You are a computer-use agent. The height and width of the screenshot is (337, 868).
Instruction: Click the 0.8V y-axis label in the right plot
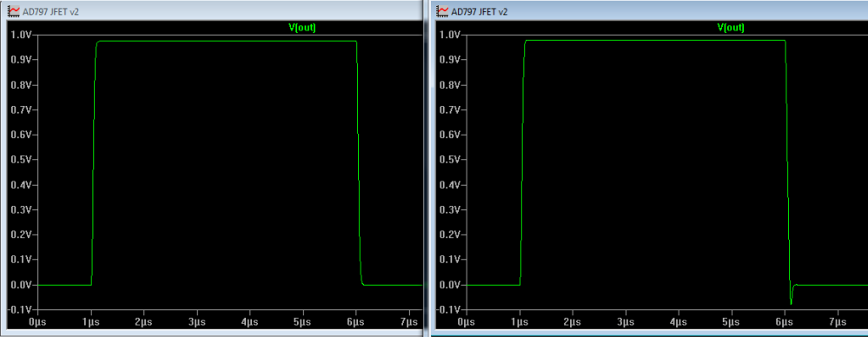tap(449, 84)
